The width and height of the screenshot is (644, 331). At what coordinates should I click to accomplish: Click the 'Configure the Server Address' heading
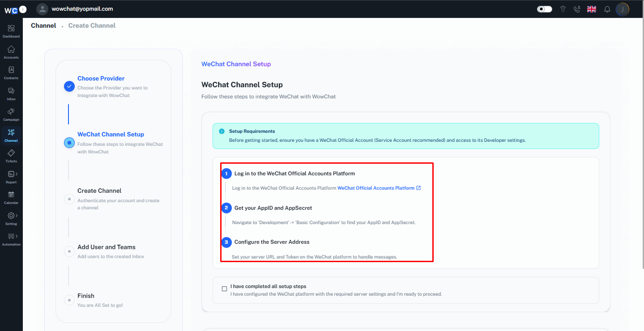pyautogui.click(x=272, y=242)
